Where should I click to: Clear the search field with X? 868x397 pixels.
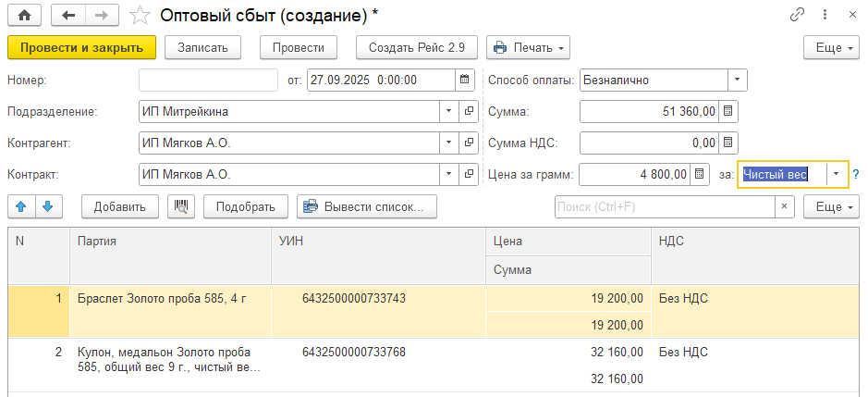tap(785, 206)
